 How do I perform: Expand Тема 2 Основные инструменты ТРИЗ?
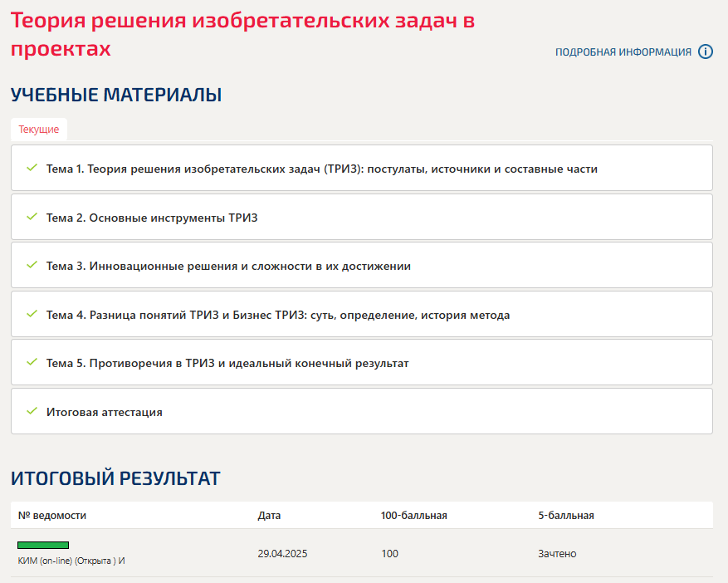(362, 217)
